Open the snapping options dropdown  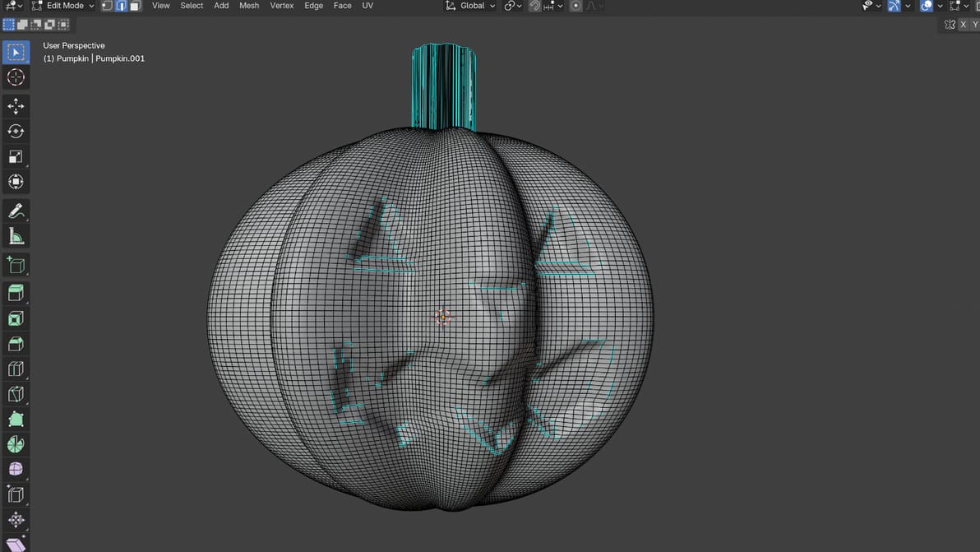[553, 6]
